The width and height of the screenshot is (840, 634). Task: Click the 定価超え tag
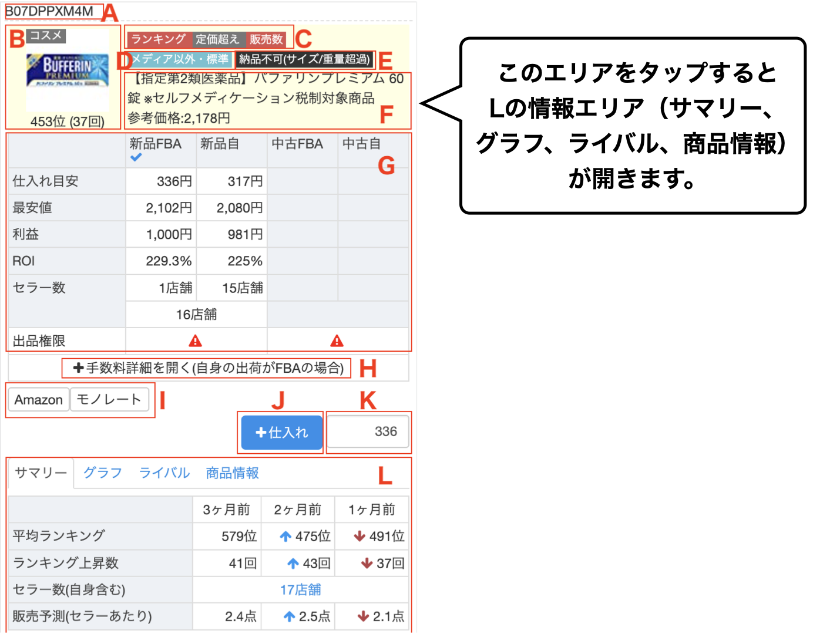pyautogui.click(x=217, y=39)
